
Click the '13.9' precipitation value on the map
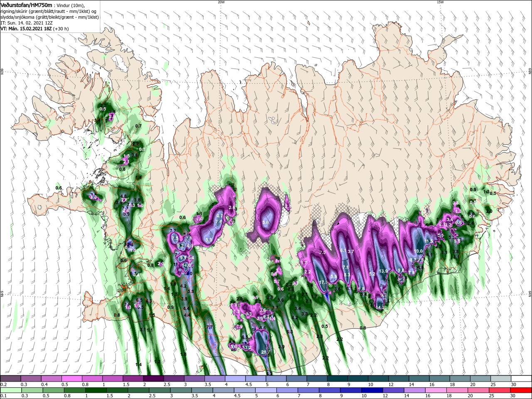[383, 271]
